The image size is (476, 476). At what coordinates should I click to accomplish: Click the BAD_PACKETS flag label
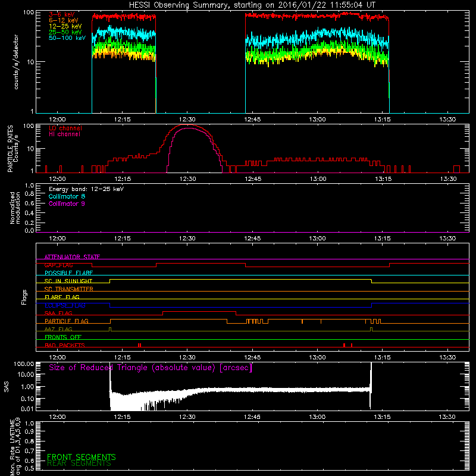click(65, 345)
